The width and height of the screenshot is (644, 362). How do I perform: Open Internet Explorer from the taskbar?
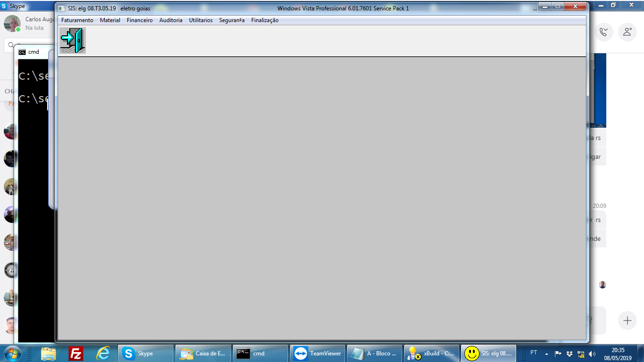(103, 353)
